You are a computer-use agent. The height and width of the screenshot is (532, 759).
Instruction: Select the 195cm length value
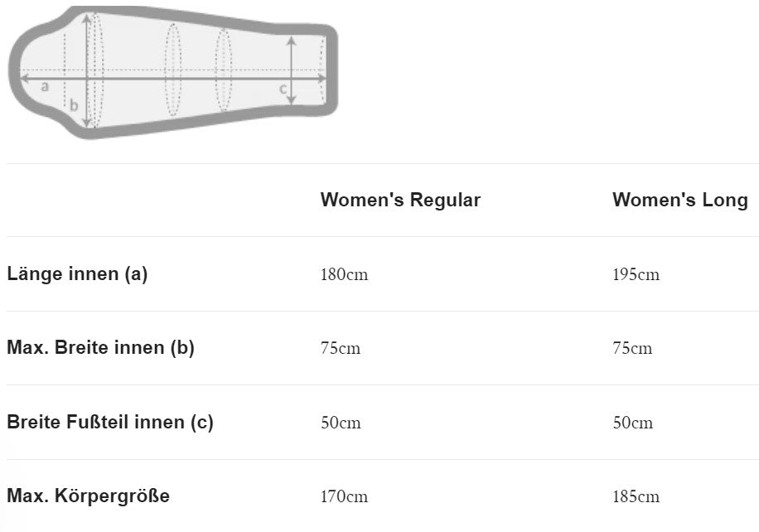click(x=636, y=275)
